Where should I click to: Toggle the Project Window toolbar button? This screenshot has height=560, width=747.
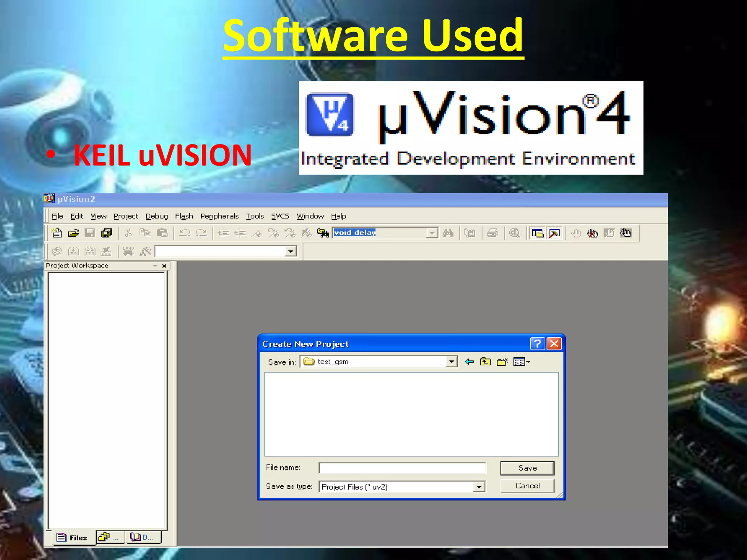point(538,233)
